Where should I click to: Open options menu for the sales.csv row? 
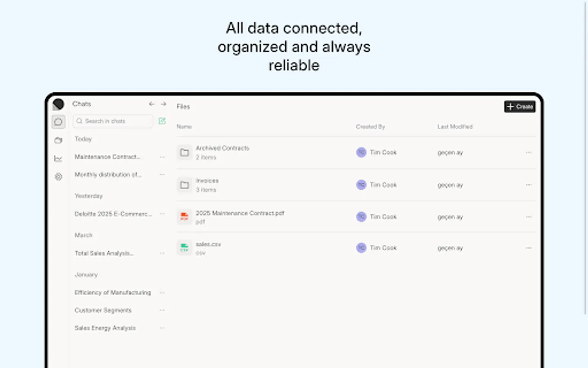pyautogui.click(x=528, y=247)
